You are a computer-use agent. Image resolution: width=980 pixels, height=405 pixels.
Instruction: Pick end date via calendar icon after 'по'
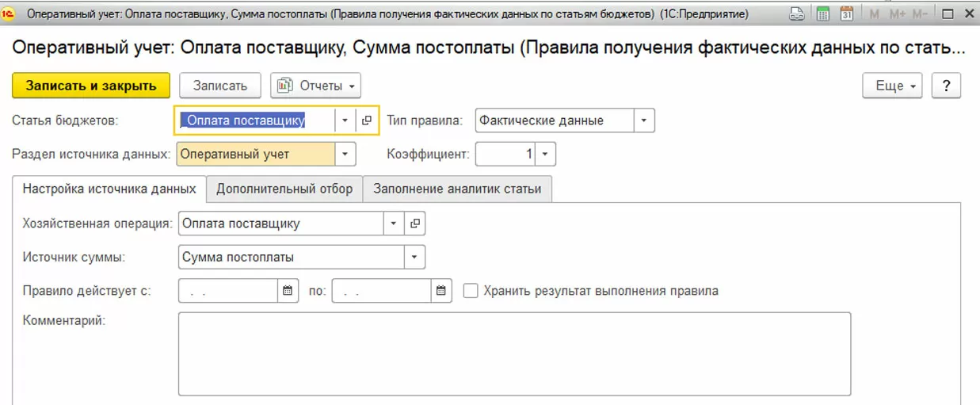[x=441, y=291]
